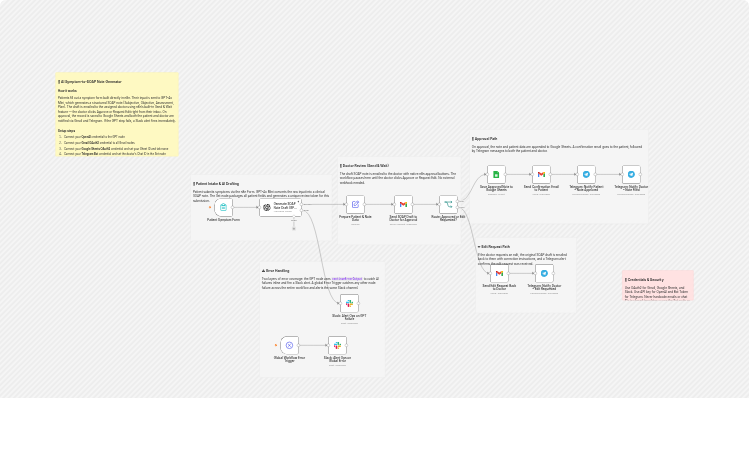Select the Prepare Patient & Note Data node

[355, 204]
